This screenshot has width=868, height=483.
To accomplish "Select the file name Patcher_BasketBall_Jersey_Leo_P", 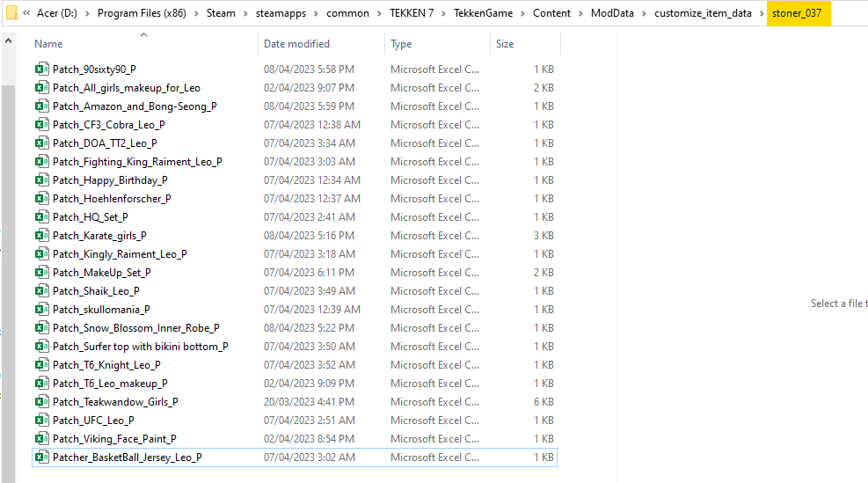I will pos(128,457).
